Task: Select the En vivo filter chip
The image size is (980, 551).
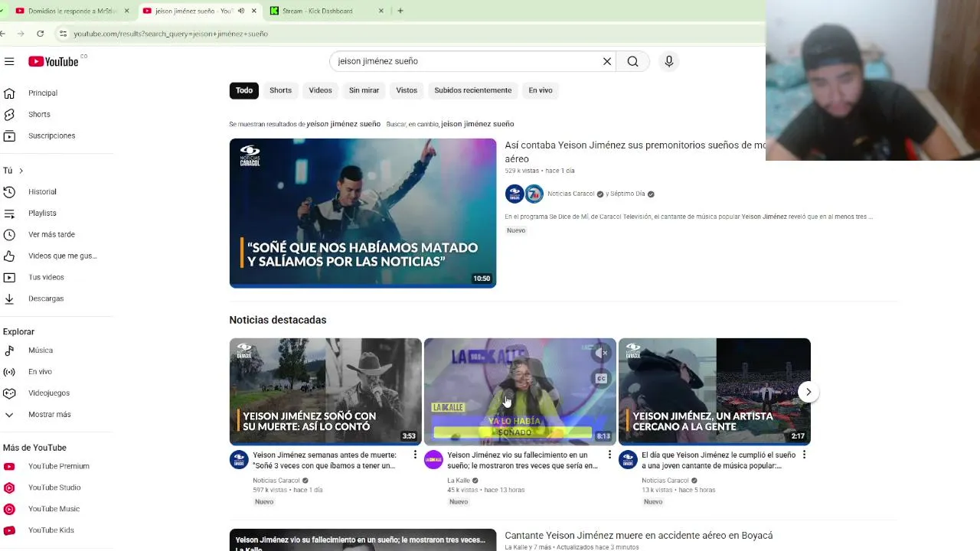Action: pos(540,90)
